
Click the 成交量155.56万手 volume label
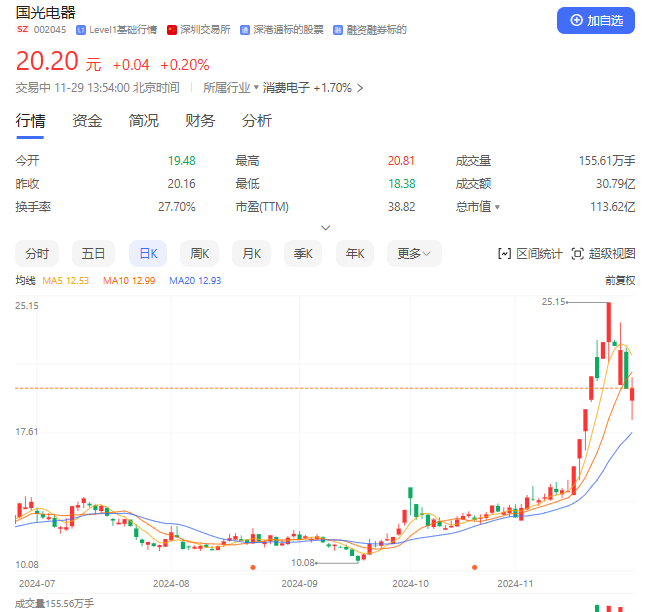[x=55, y=603]
